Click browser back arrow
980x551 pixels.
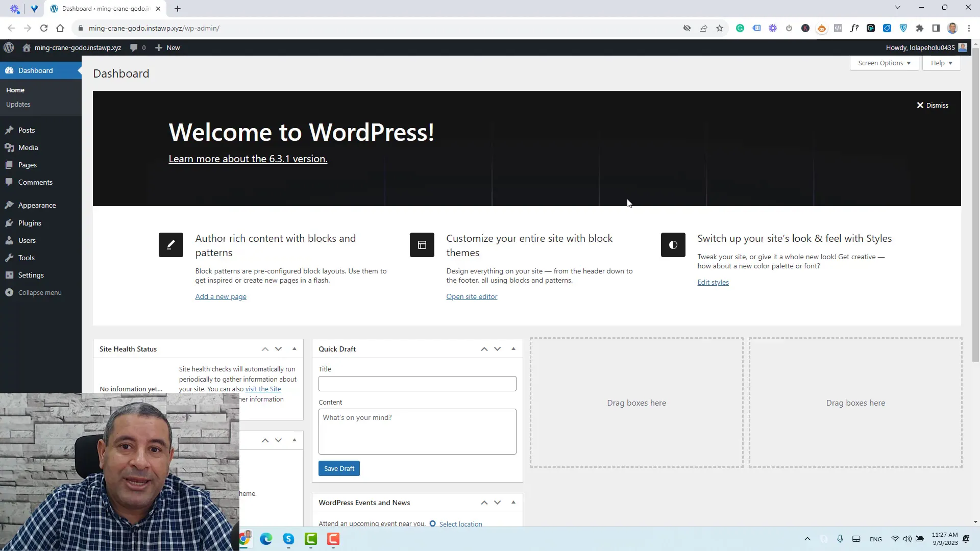[11, 28]
